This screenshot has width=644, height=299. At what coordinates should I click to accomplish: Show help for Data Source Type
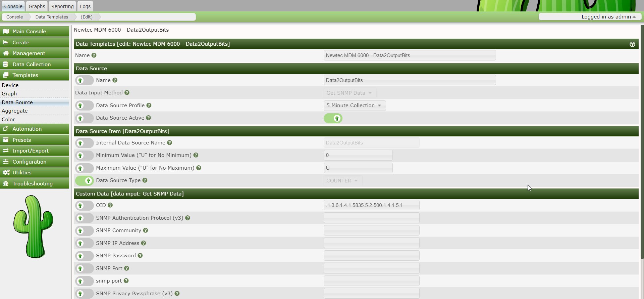(145, 180)
